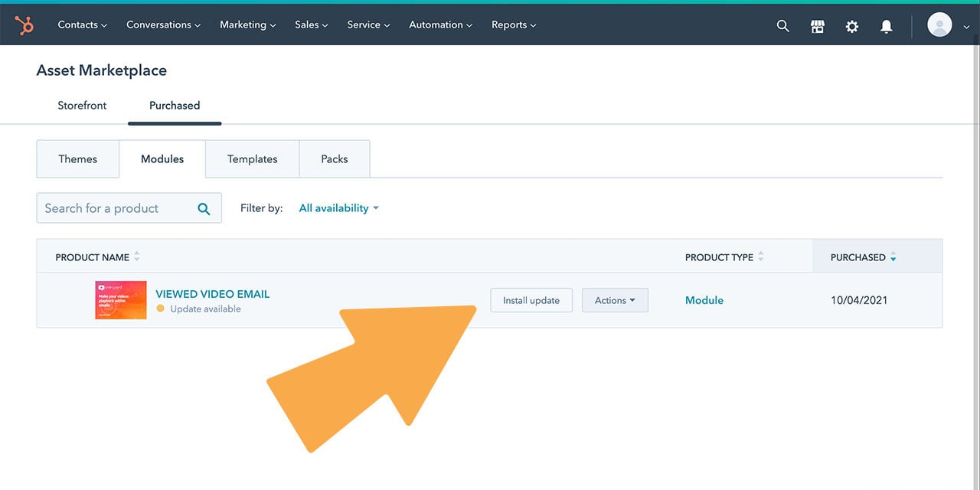Sort by Product Type column arrows

[761, 257]
